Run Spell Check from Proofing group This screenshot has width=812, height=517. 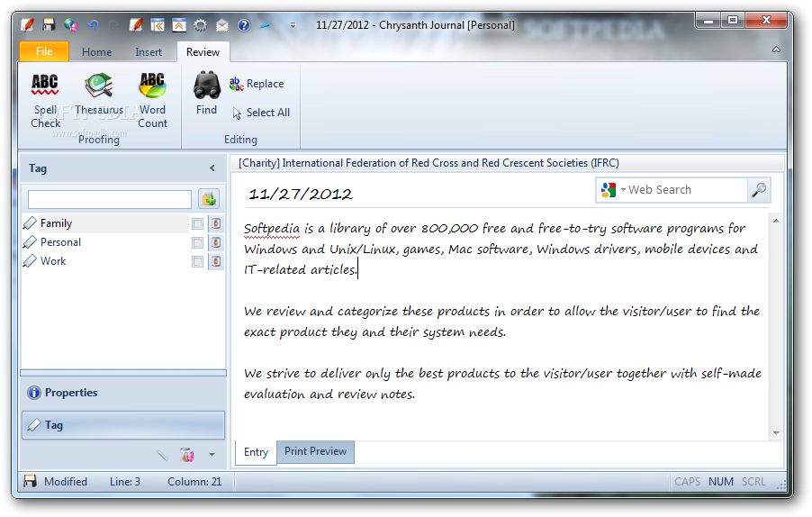(45, 101)
